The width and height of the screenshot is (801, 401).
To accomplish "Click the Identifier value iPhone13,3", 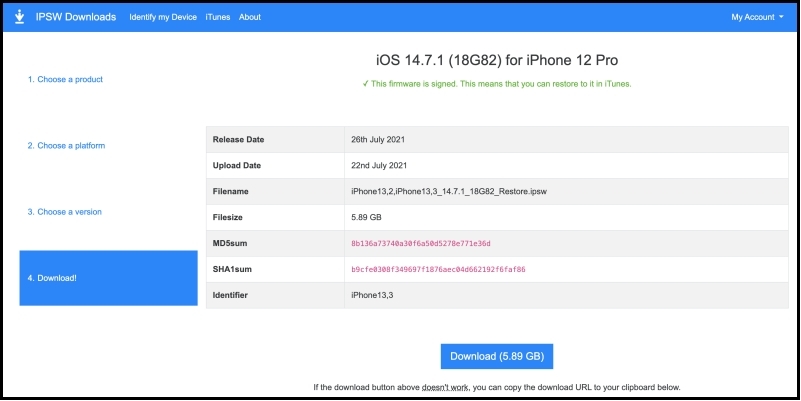I will [x=371, y=296].
